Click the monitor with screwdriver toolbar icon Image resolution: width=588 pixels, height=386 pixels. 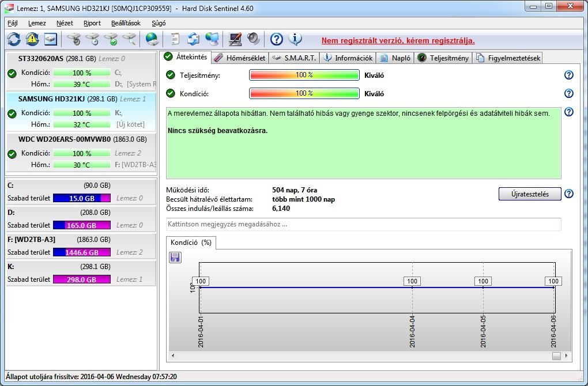click(x=235, y=39)
